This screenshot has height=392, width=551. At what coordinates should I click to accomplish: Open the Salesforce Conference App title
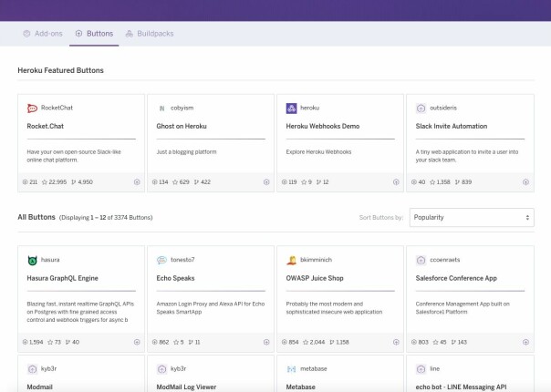pyautogui.click(x=456, y=278)
